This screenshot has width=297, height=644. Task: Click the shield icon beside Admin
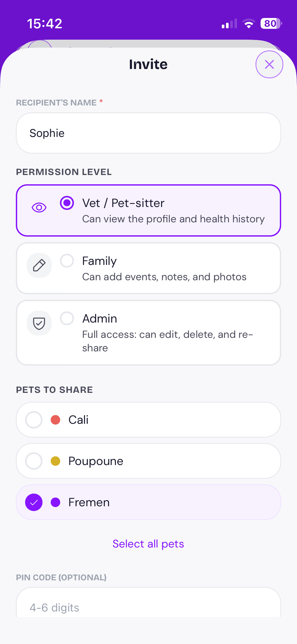click(39, 323)
